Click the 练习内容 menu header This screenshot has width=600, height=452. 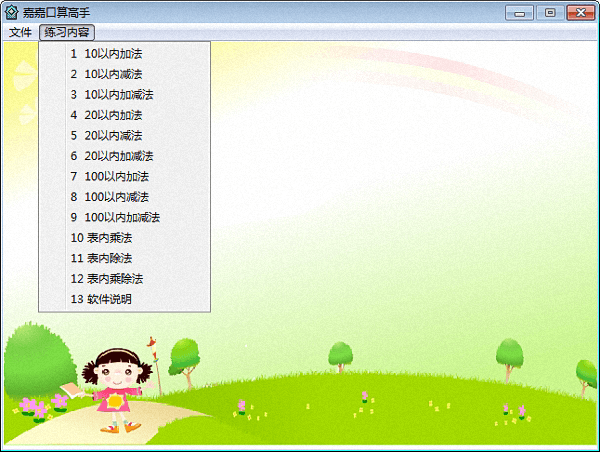click(x=67, y=32)
